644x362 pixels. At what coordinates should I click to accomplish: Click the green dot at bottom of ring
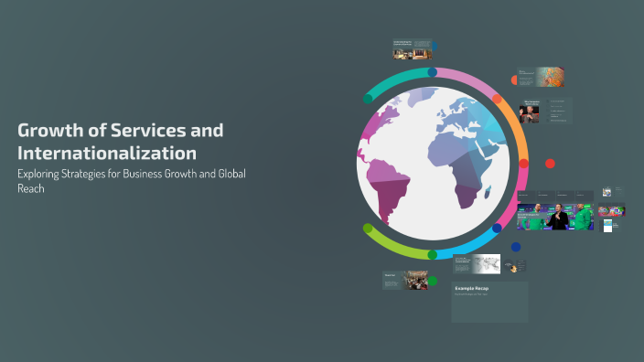432,255
